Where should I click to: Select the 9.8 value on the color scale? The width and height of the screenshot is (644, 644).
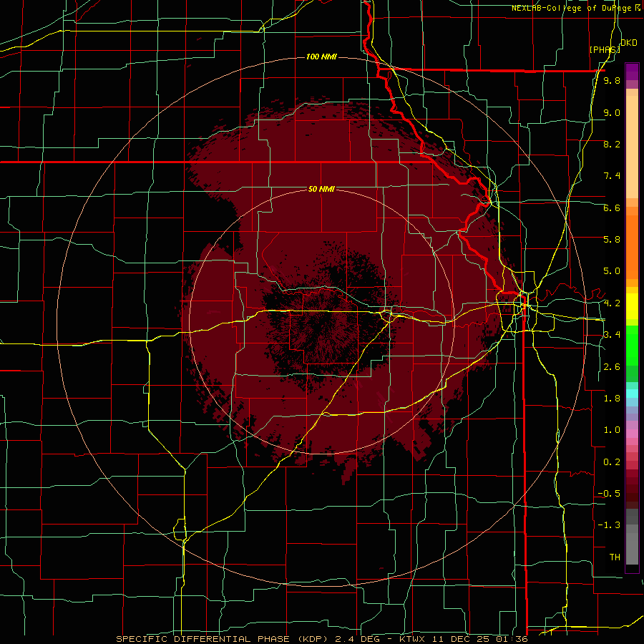(x=612, y=80)
